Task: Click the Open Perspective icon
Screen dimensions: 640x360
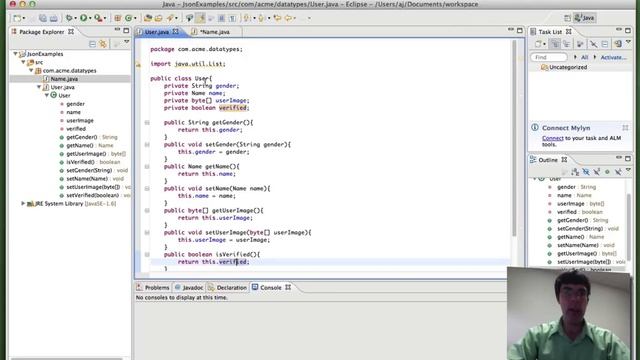Action: coord(567,18)
